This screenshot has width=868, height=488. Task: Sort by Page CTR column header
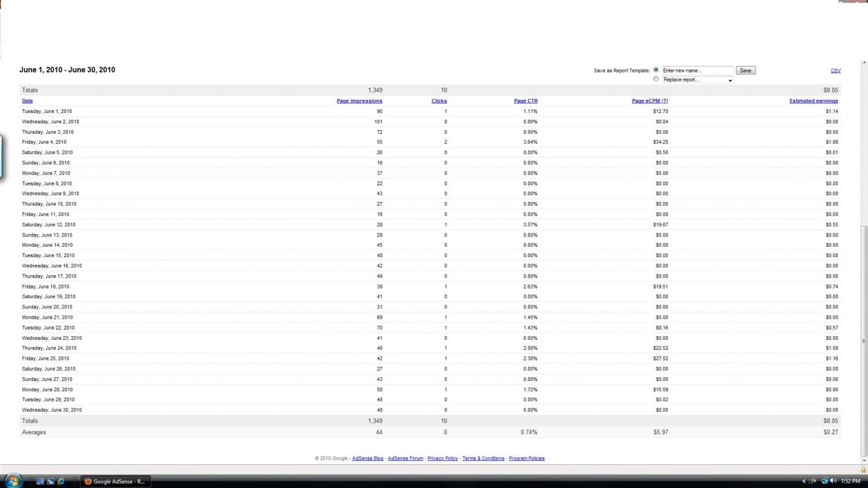pos(526,101)
